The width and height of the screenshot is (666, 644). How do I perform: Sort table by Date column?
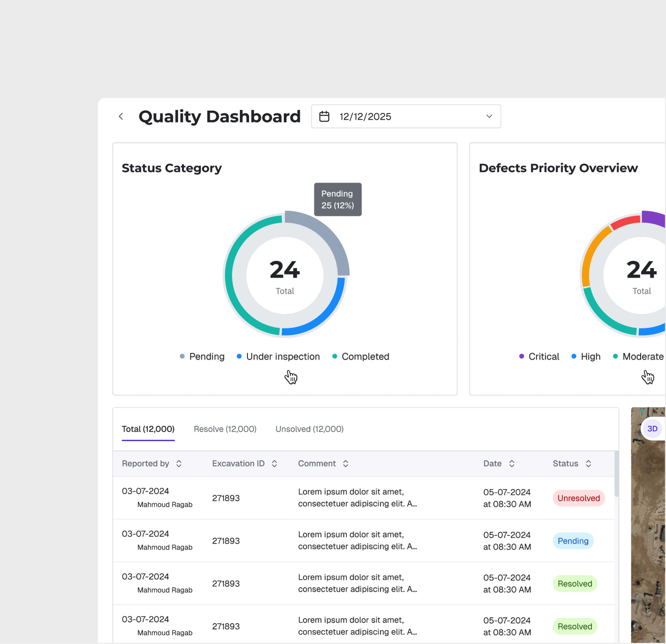pyautogui.click(x=512, y=463)
